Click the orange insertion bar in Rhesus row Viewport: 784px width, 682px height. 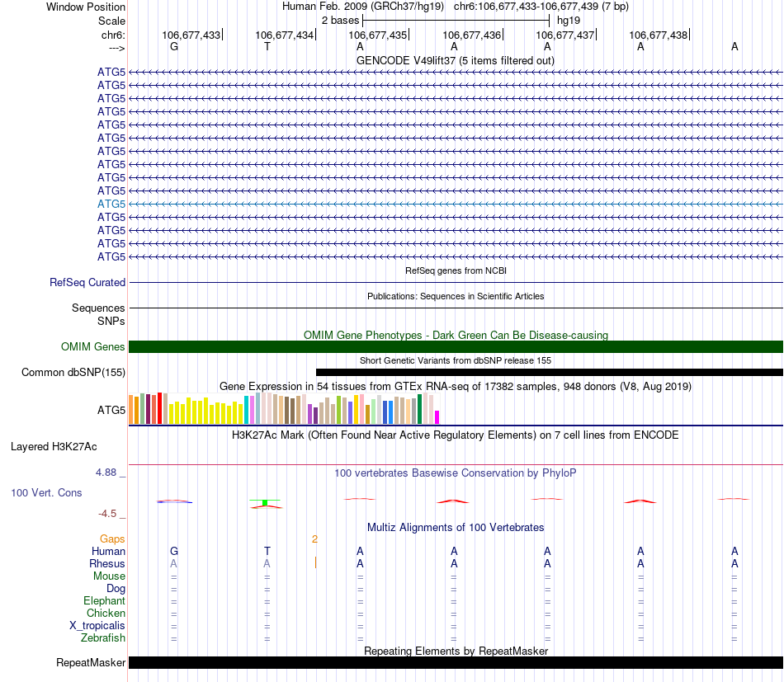point(315,563)
